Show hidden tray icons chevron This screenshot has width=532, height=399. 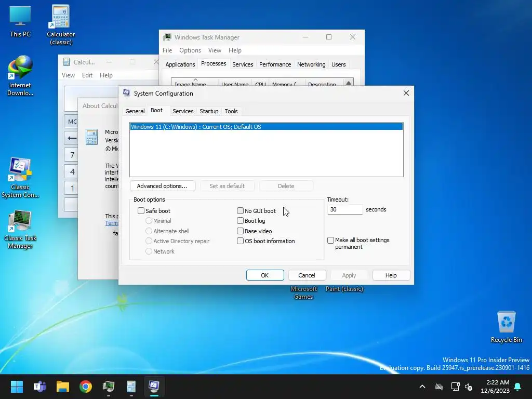[x=422, y=387]
